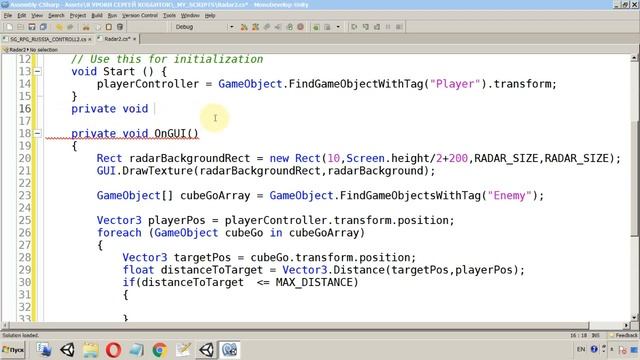This screenshot has height=360, width=640.
Task: Click the vertical scrollbar up arrow
Action: pos(634,58)
